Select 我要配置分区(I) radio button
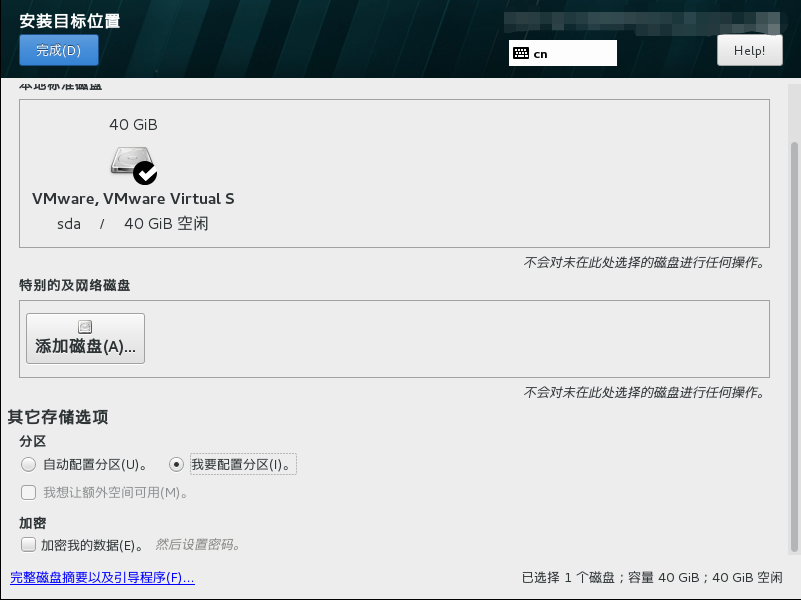Viewport: 801px width, 600px height. tap(176, 465)
